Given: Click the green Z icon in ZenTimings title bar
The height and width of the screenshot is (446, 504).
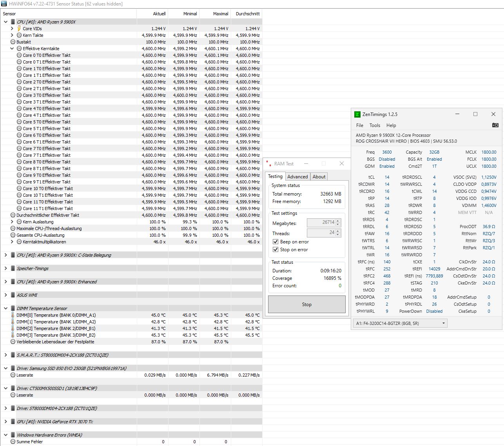Looking at the screenshot, I should [x=357, y=114].
